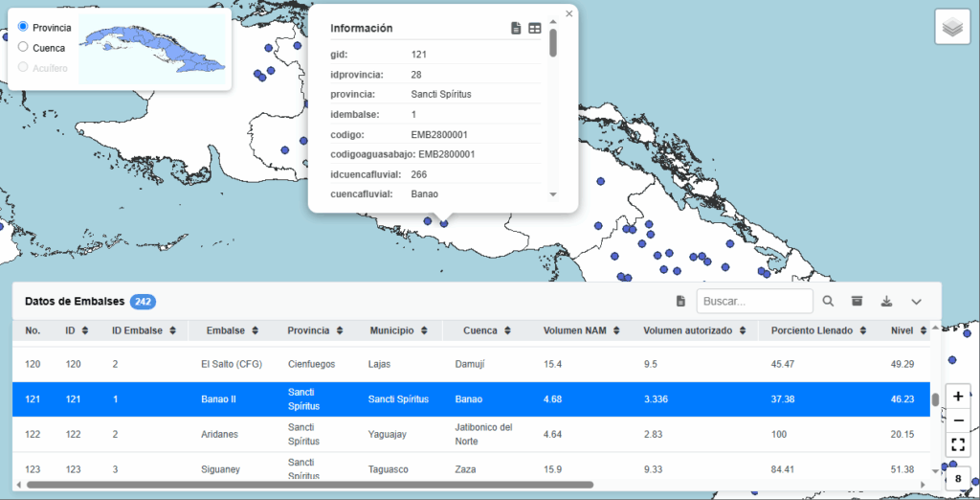Zoom in on the map

(958, 396)
